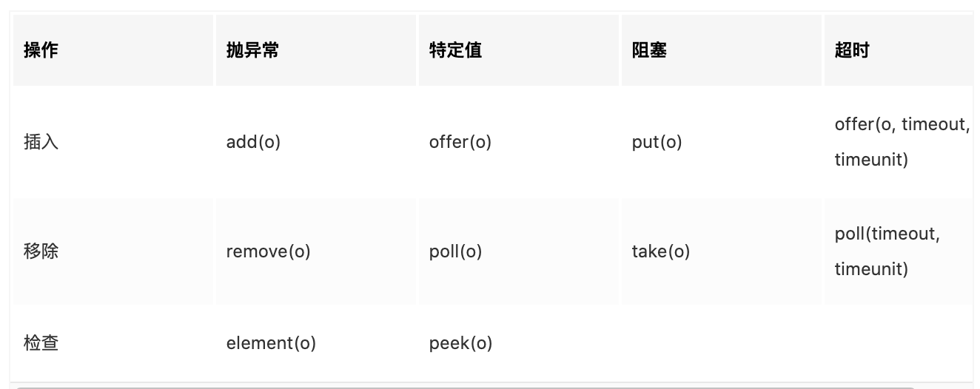
Task: Select the poll(timeout, timeunit) cell
Action: [887, 251]
